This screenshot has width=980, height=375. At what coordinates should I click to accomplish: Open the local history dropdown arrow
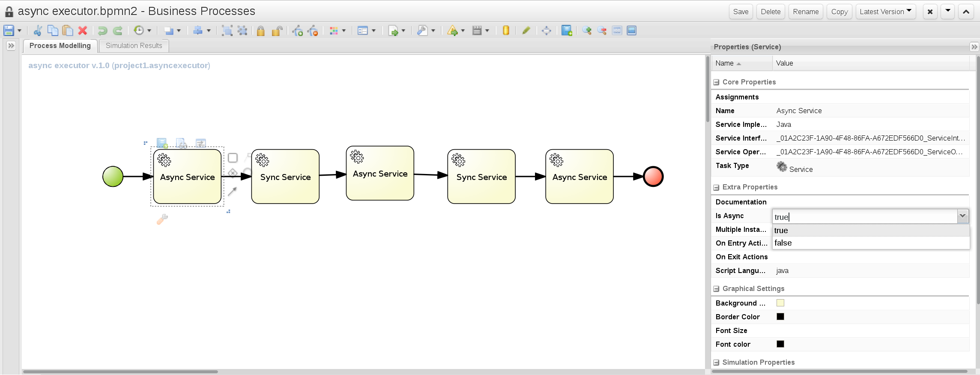pyautogui.click(x=149, y=31)
